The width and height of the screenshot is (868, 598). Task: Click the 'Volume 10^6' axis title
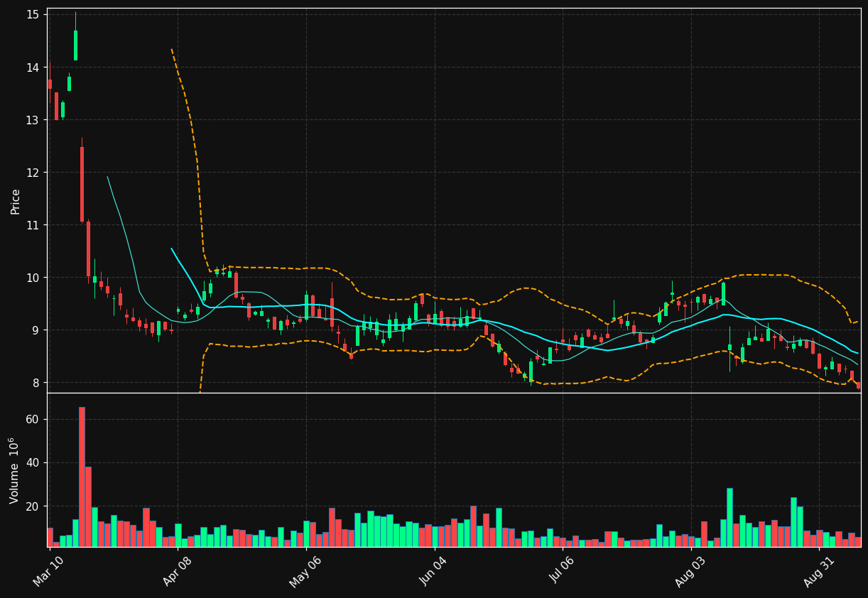(14, 470)
